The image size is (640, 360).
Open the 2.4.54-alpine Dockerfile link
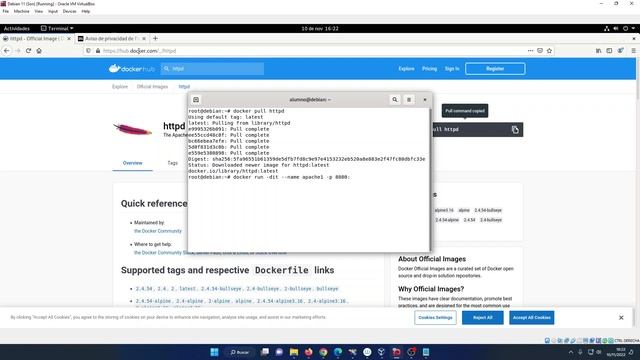pos(153,301)
